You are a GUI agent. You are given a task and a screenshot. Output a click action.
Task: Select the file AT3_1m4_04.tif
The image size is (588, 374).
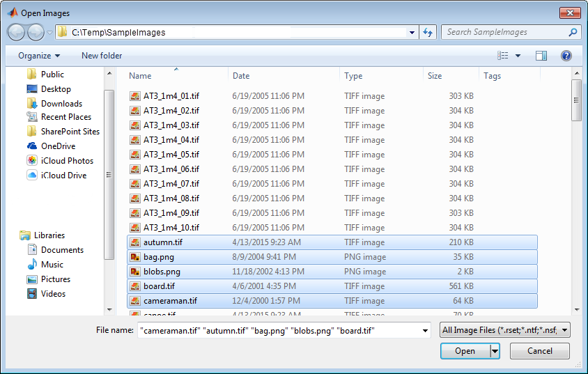click(x=171, y=140)
